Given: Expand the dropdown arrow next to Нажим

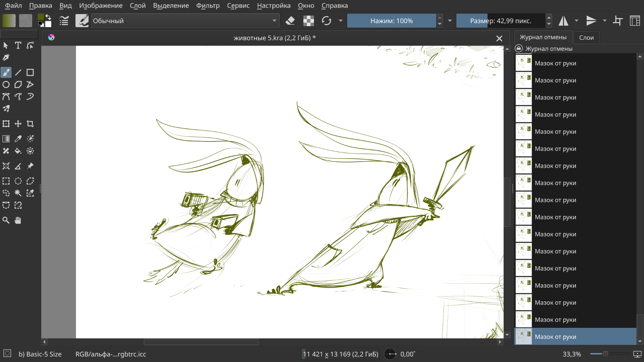Looking at the screenshot, I should (x=450, y=21).
